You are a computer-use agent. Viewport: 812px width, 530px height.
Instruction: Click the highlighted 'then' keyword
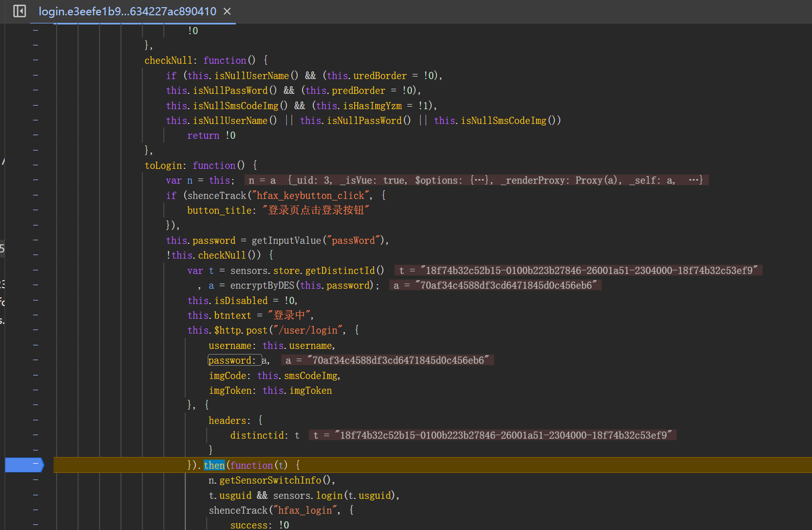click(214, 465)
